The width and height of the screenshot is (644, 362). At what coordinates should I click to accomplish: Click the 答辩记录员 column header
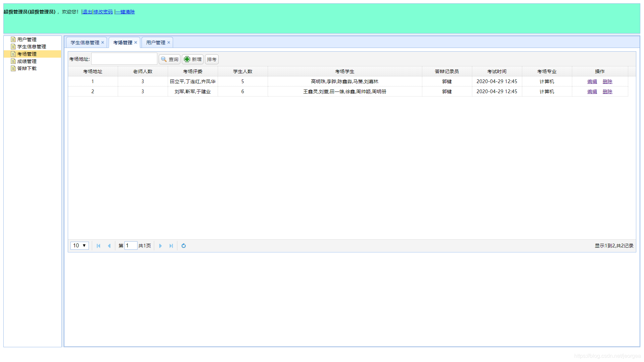click(447, 71)
